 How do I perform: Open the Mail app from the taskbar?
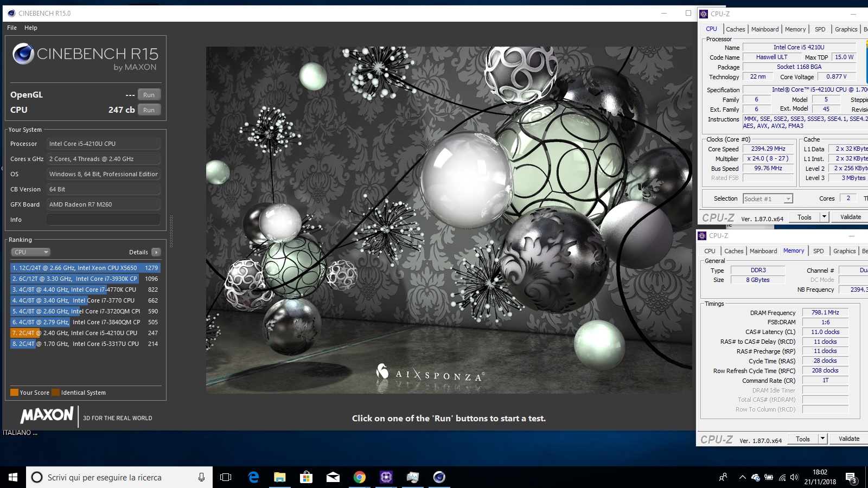click(333, 477)
